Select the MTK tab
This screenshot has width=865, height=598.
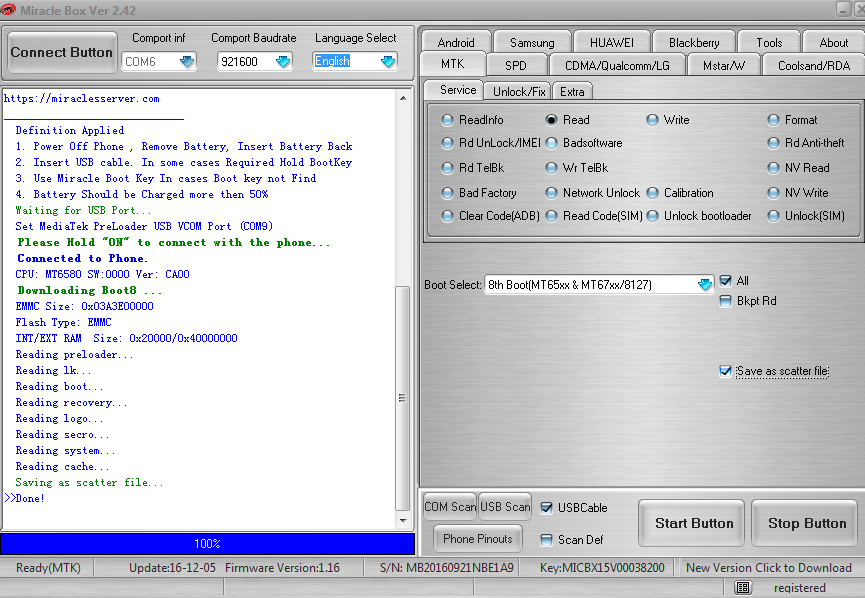452,64
